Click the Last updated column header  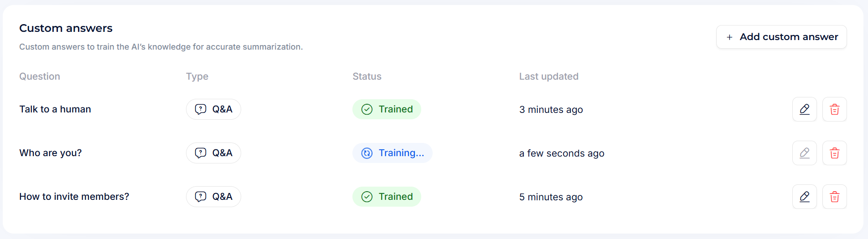pos(548,76)
